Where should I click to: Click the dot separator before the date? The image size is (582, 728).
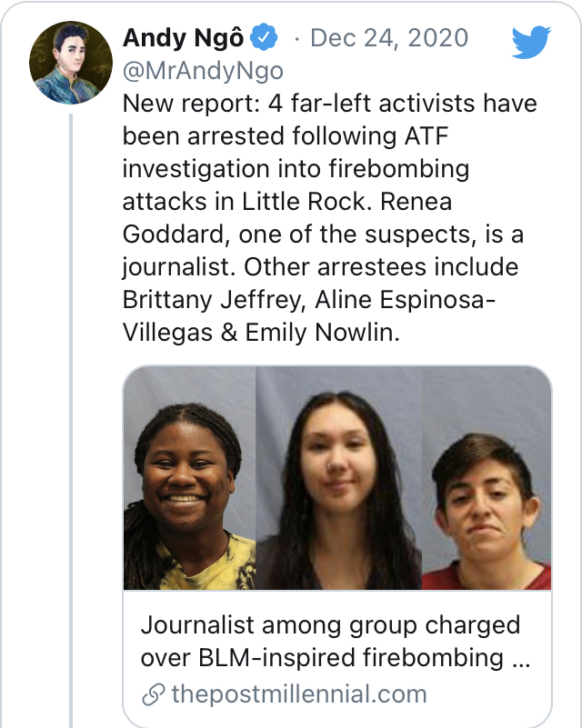coord(296,39)
